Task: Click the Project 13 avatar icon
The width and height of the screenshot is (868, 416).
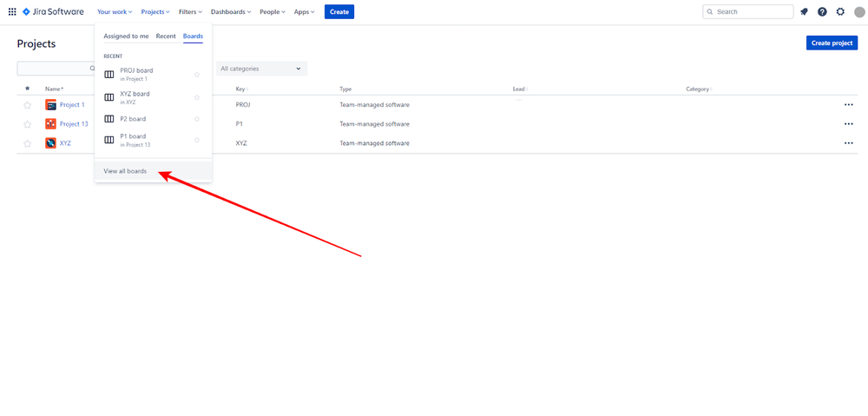Action: coord(50,124)
